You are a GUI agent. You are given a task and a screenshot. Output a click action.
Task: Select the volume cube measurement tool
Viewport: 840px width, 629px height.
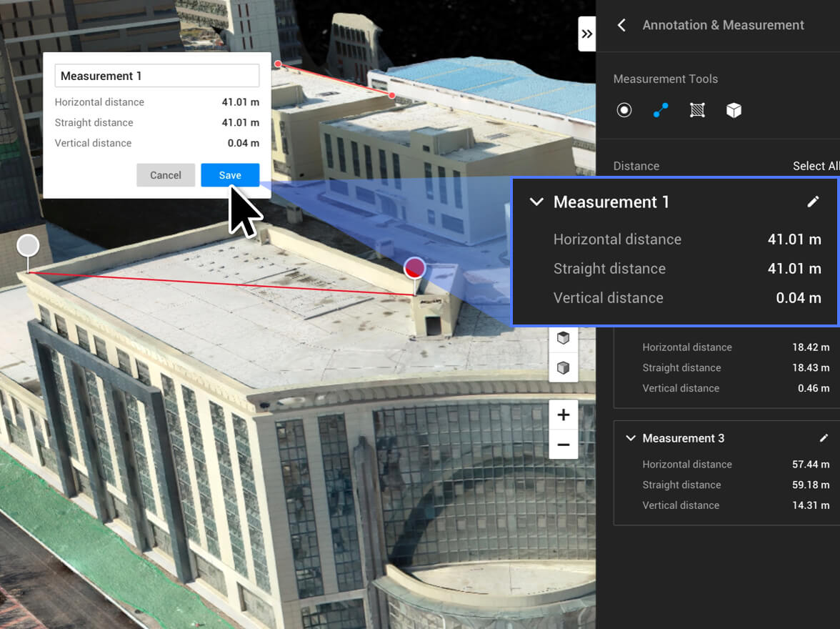(x=734, y=110)
